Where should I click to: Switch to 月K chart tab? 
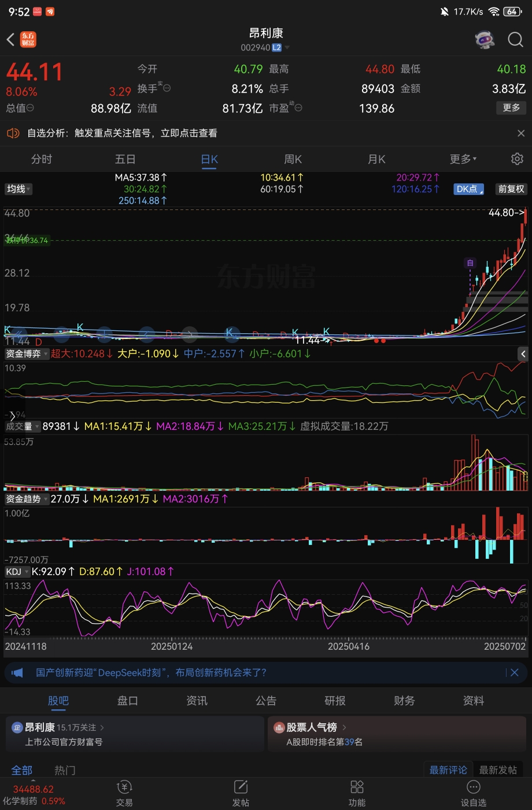(376, 159)
